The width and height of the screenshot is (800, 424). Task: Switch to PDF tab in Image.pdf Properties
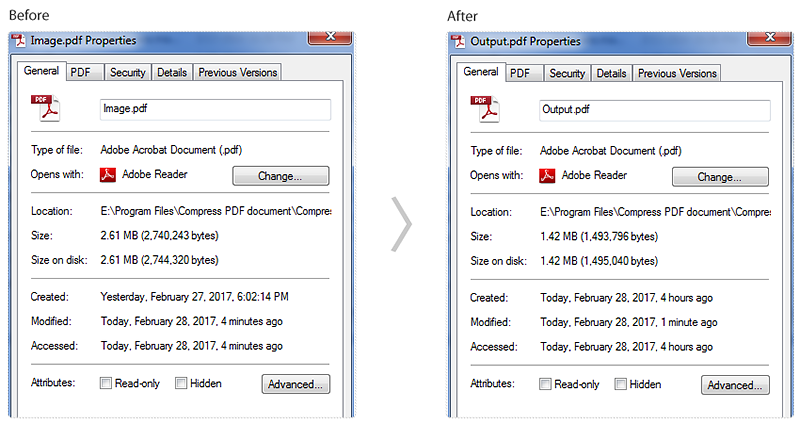[85, 72]
